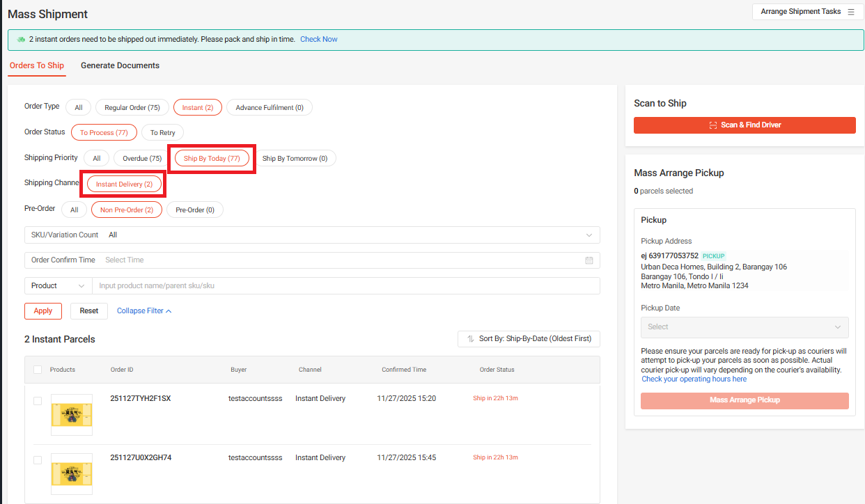The image size is (865, 504).
Task: Open the Check Now link
Action: point(319,40)
